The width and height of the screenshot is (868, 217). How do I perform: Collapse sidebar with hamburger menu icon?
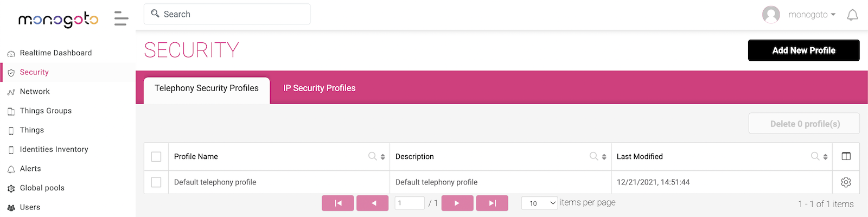pyautogui.click(x=122, y=18)
